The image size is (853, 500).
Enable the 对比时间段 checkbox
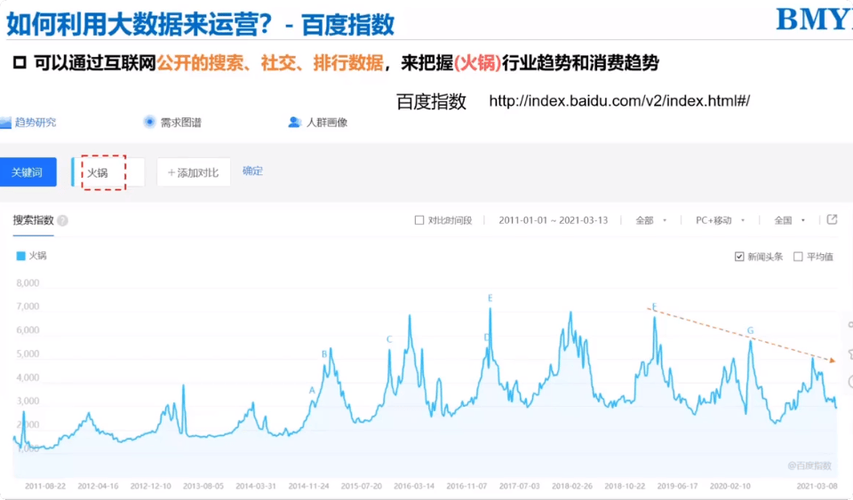419,220
